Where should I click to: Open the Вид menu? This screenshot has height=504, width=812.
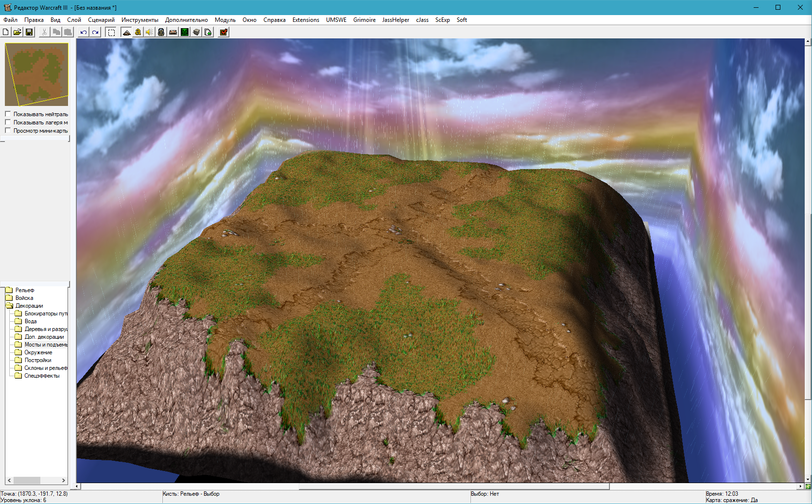tap(55, 20)
